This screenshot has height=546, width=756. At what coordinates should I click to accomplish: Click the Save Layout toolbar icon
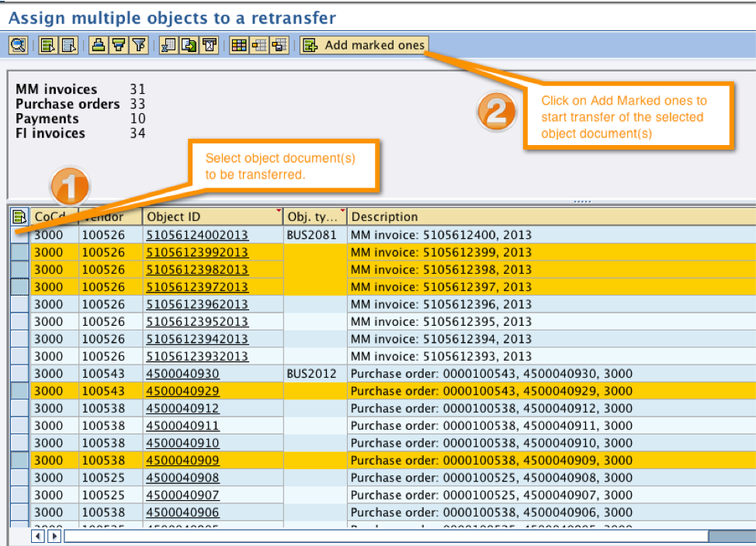point(279,46)
